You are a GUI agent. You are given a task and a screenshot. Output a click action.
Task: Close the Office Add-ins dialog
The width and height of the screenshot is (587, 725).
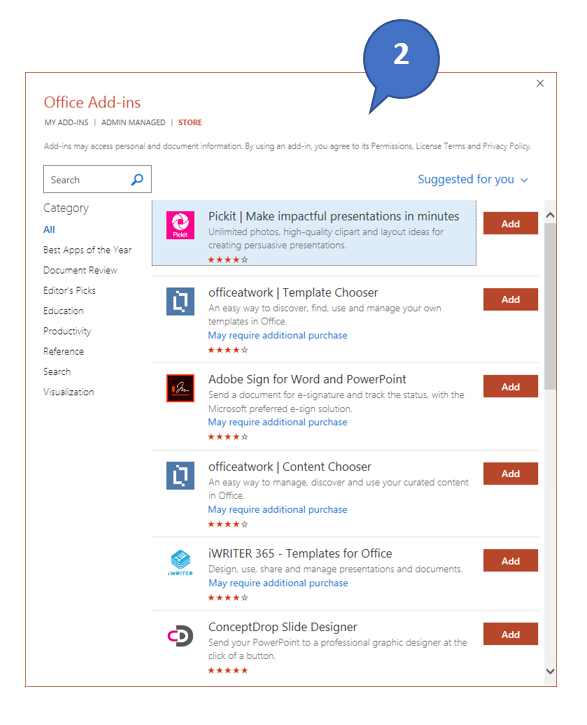pos(540,83)
